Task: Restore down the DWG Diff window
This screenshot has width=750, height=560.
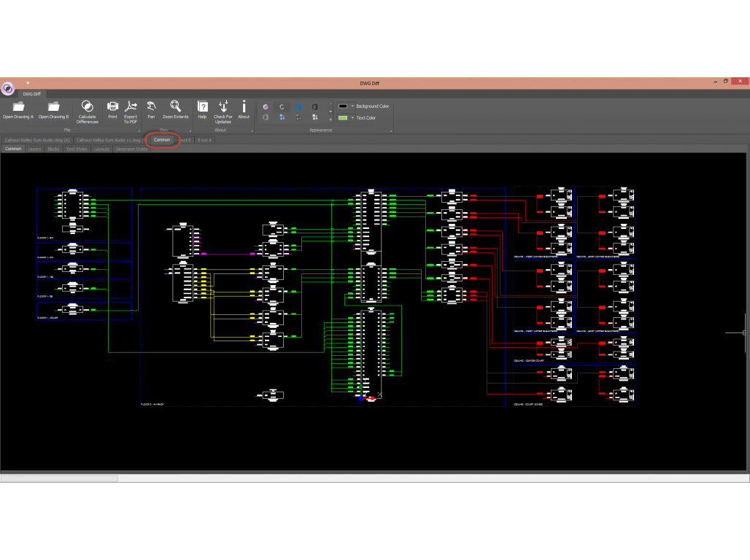Action: 726,81
